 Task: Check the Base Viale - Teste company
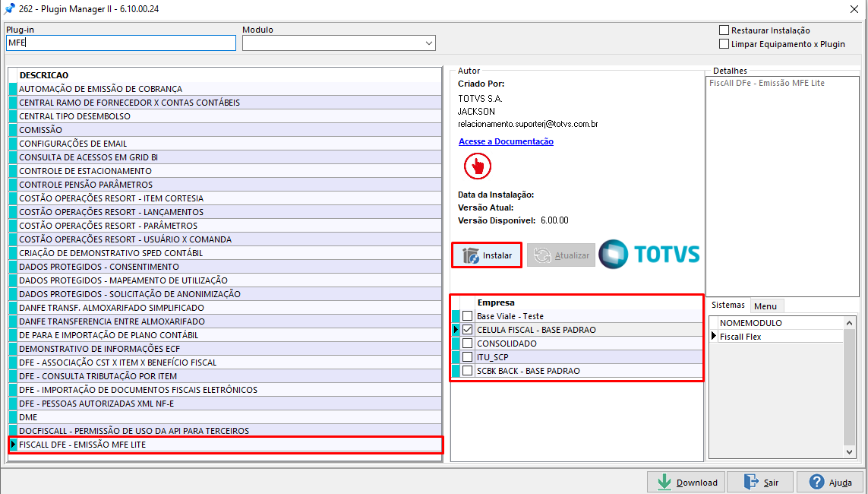click(468, 316)
